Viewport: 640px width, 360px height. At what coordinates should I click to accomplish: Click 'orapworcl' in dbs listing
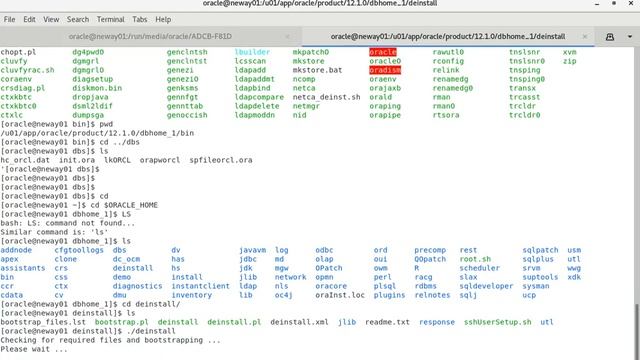160,160
